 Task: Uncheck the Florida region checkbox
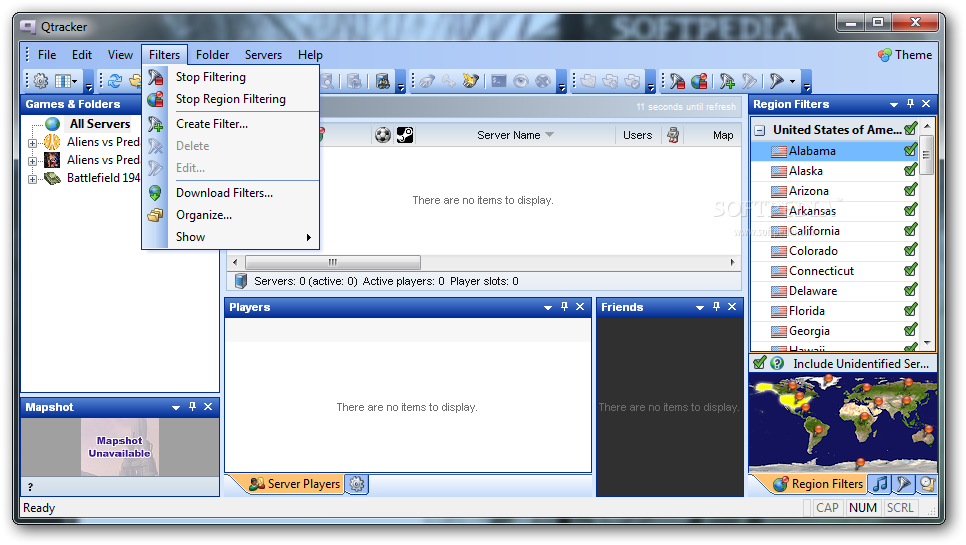click(911, 310)
